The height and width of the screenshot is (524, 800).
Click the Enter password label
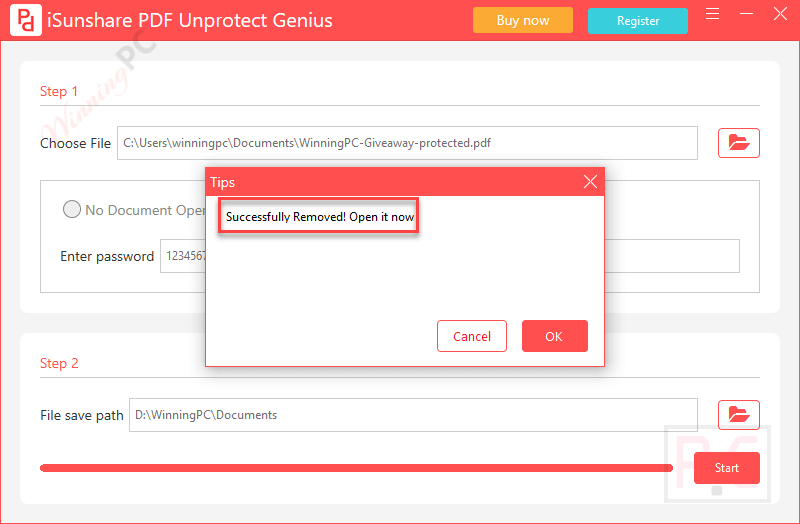[107, 256]
